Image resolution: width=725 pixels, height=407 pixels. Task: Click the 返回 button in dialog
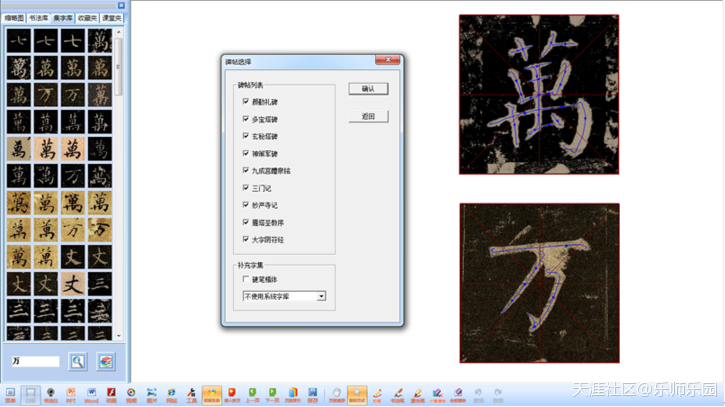pos(368,117)
